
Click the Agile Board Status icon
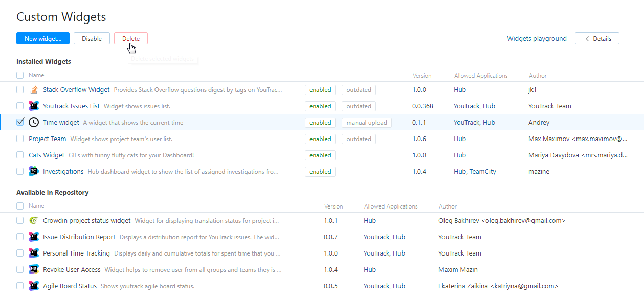pos(34,286)
